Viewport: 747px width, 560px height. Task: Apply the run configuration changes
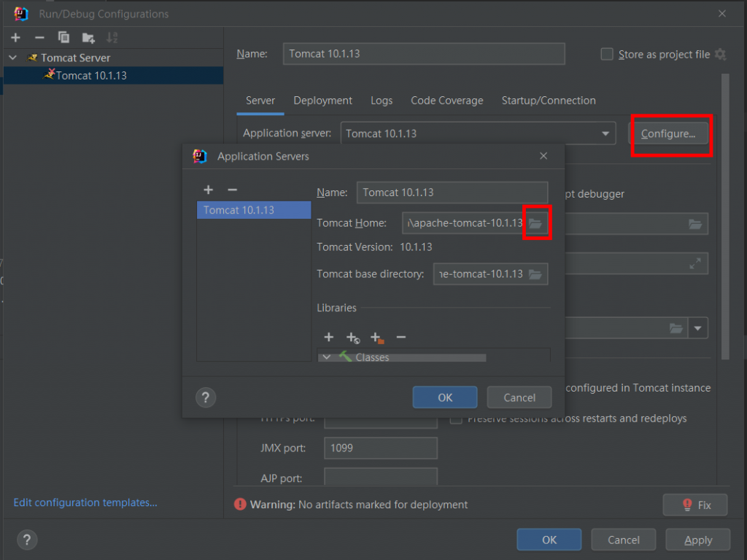(x=698, y=540)
